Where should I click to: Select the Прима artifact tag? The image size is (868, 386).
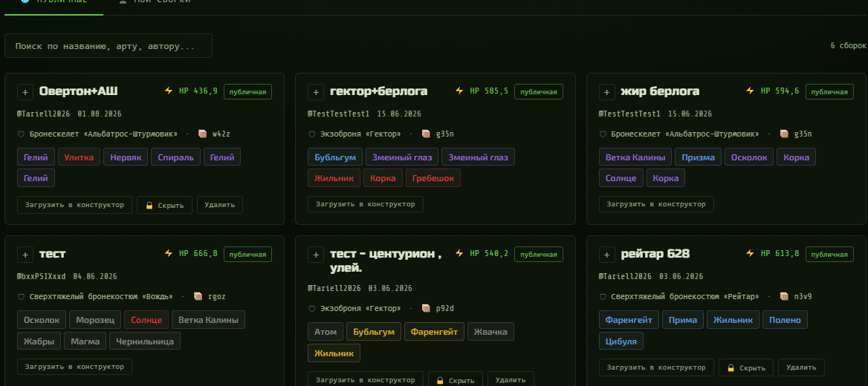pos(683,320)
